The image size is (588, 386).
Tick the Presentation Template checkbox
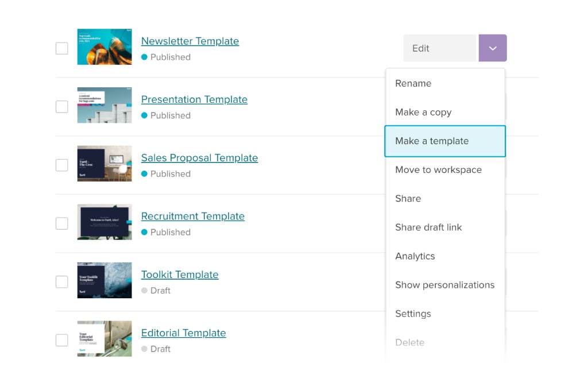[x=62, y=107]
